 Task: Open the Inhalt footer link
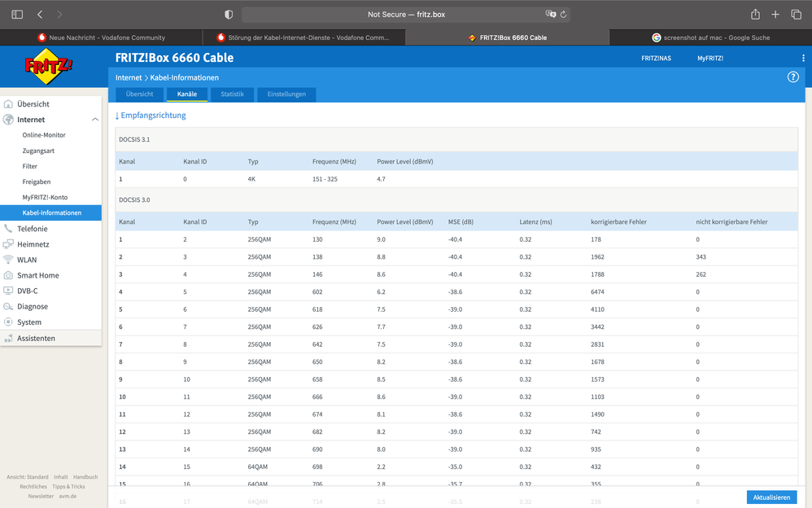[60, 477]
